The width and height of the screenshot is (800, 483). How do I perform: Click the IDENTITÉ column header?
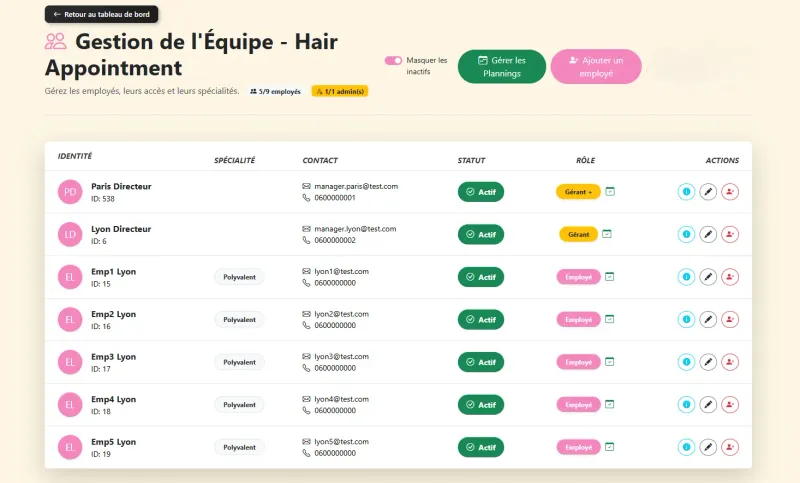pyautogui.click(x=74, y=156)
